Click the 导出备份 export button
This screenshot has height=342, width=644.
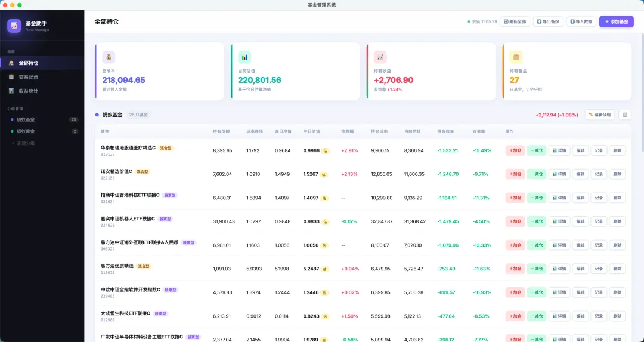click(548, 22)
